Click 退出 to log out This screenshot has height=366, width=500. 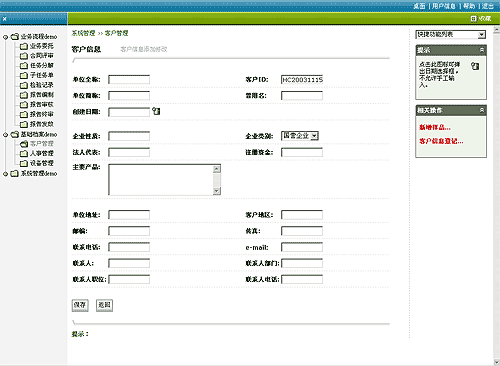(x=488, y=6)
